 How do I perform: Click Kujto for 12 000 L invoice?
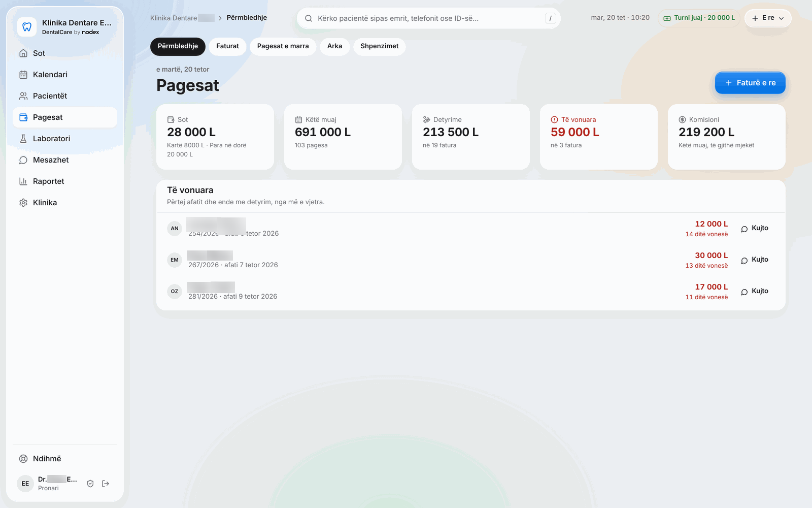(755, 229)
